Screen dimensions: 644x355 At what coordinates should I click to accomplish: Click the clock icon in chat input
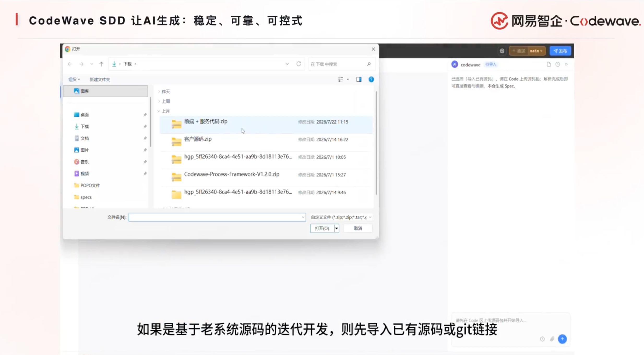pos(542,339)
